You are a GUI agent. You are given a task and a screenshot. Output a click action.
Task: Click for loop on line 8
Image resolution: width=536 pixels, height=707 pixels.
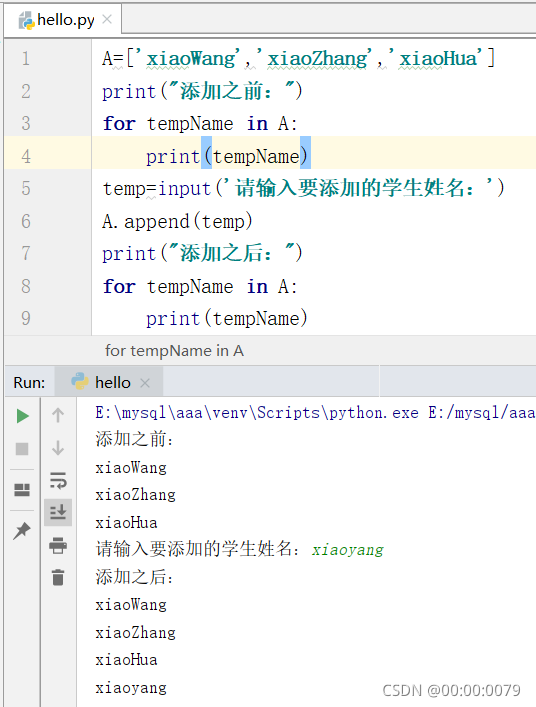tap(200, 286)
